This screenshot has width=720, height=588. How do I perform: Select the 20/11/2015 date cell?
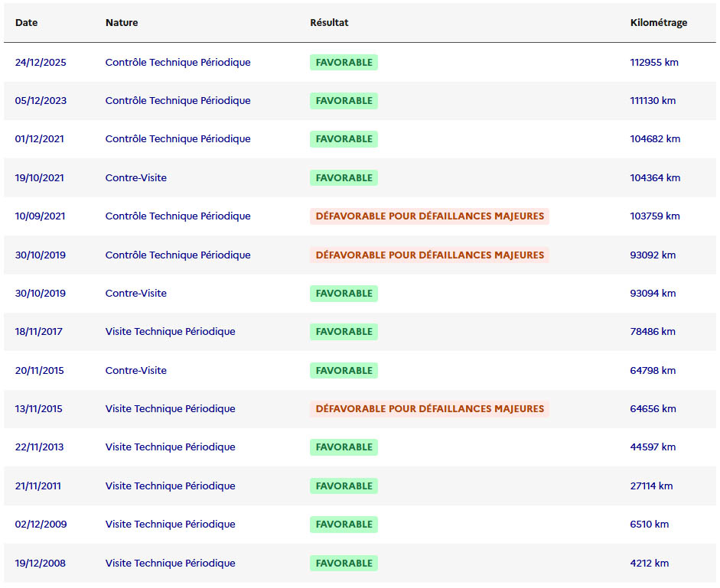(40, 371)
